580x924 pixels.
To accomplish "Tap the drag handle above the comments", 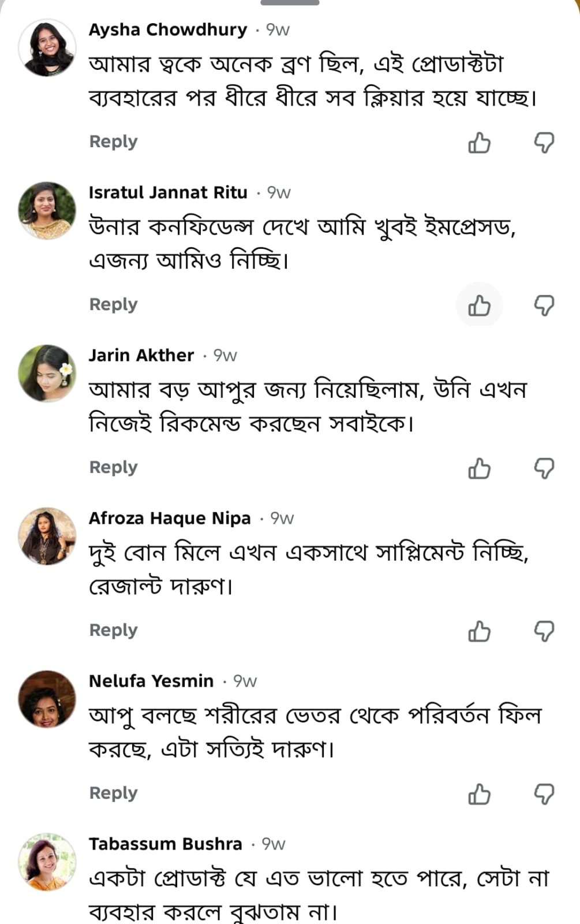I will (290, 3).
